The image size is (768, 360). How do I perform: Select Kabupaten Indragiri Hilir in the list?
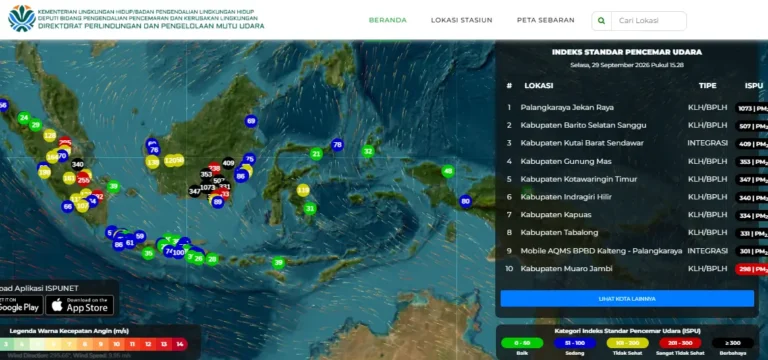click(x=566, y=197)
